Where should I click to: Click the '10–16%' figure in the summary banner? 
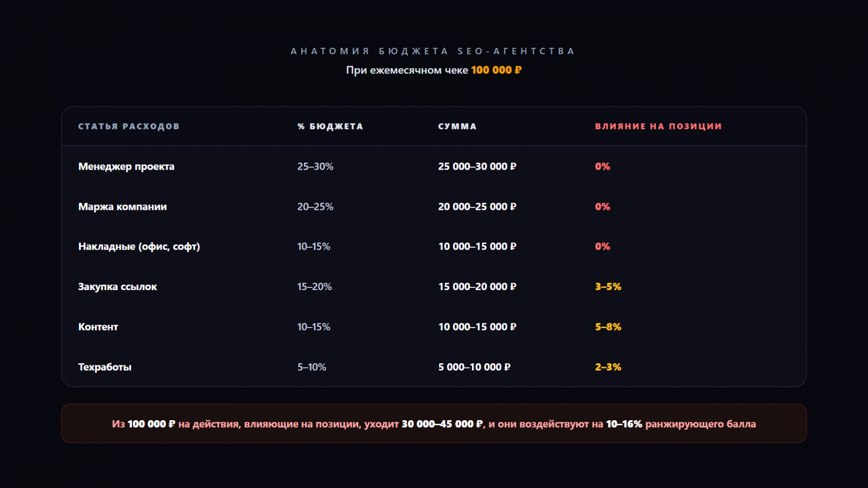[624, 424]
